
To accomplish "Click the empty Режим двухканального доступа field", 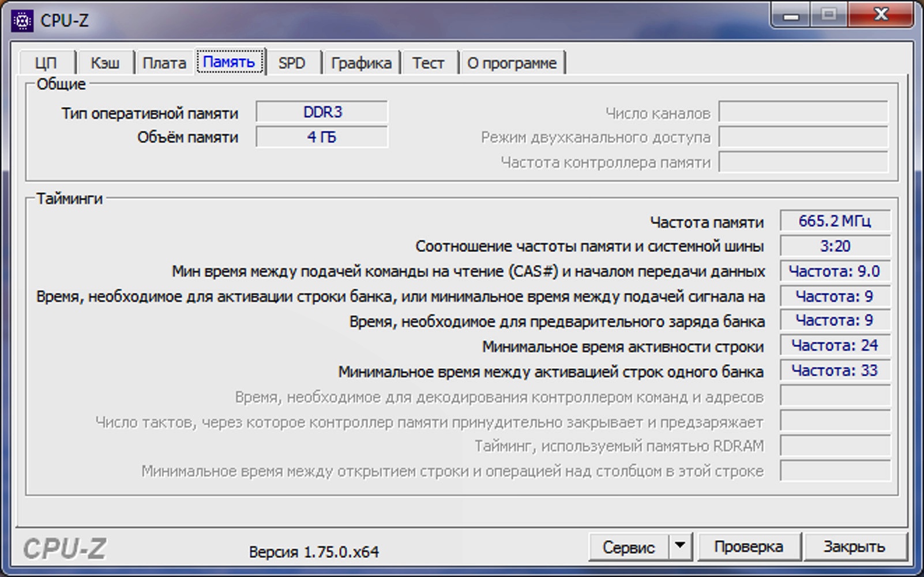I will 803,137.
